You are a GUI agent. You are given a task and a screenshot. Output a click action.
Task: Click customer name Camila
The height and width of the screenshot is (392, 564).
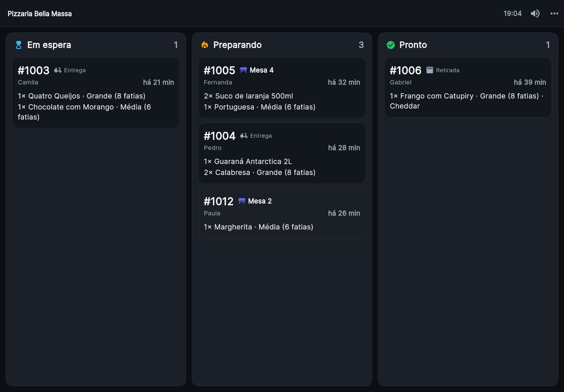click(28, 82)
